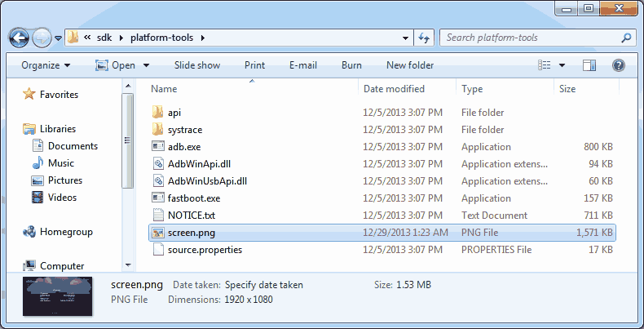Click the Computer monitor icon

pos(29,265)
